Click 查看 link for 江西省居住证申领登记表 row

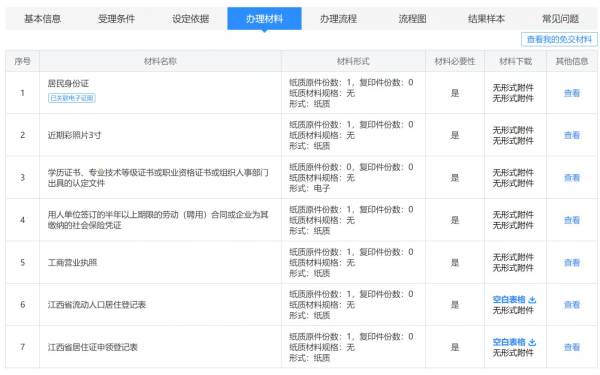572,347
